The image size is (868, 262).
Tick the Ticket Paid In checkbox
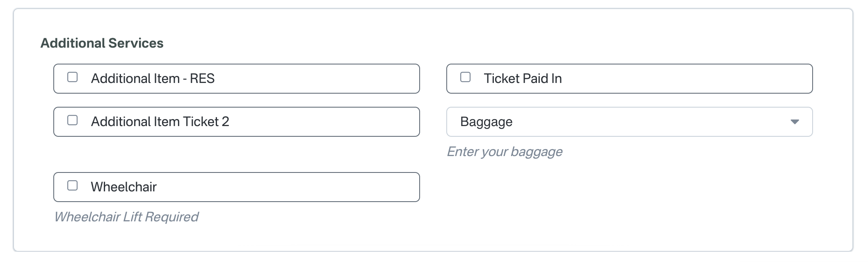[465, 77]
